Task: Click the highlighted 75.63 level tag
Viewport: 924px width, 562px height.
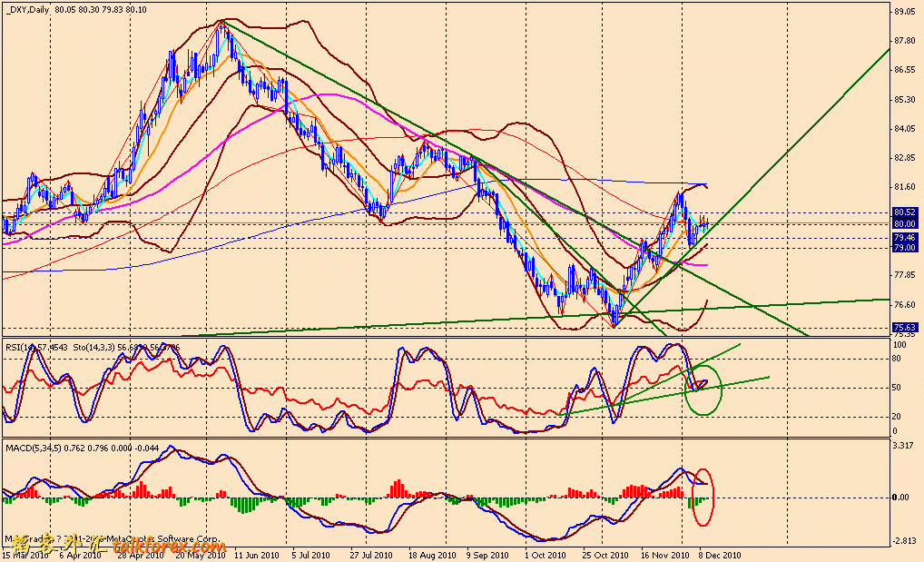Action: tap(905, 327)
